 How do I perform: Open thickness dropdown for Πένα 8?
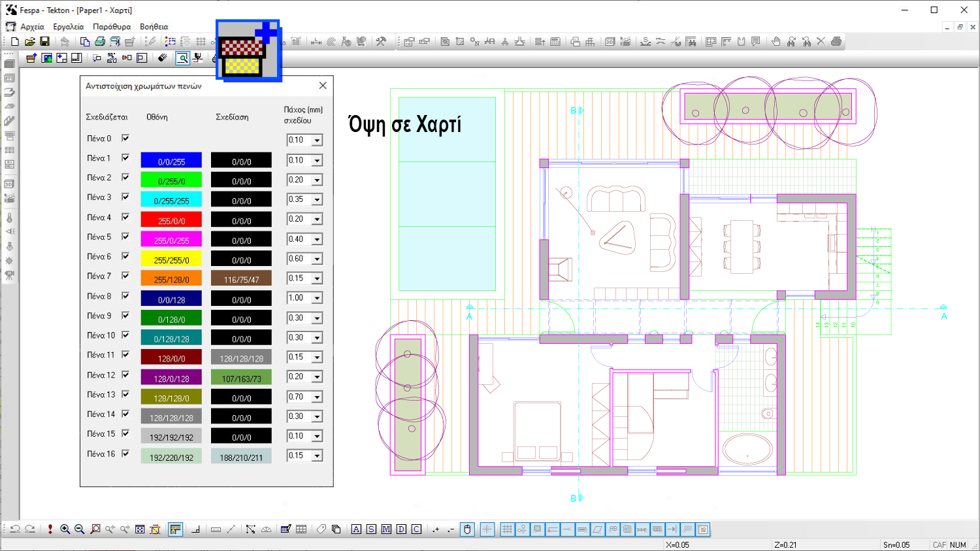tap(317, 298)
